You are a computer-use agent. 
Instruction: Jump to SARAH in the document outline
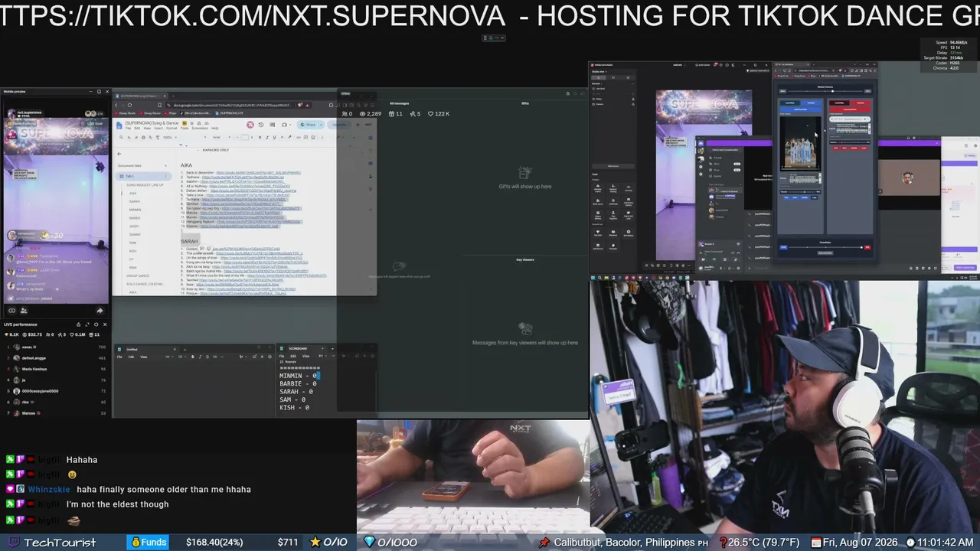point(135,201)
